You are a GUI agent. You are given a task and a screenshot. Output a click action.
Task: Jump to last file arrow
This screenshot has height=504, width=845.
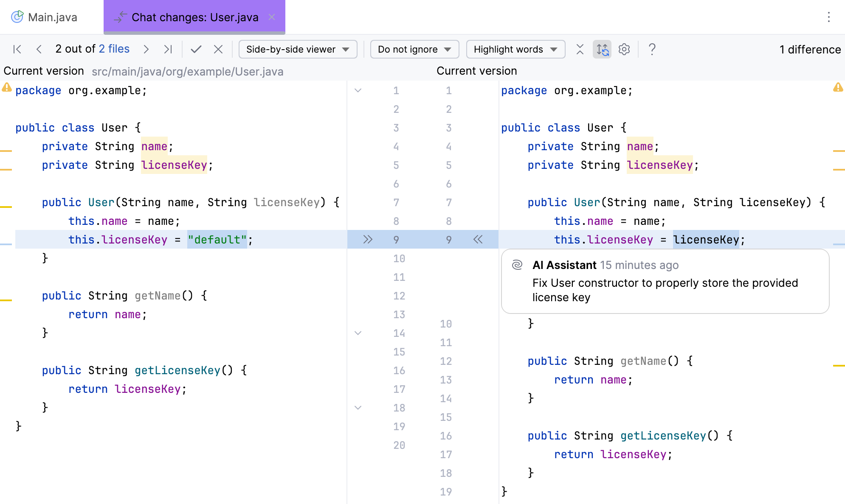click(168, 49)
